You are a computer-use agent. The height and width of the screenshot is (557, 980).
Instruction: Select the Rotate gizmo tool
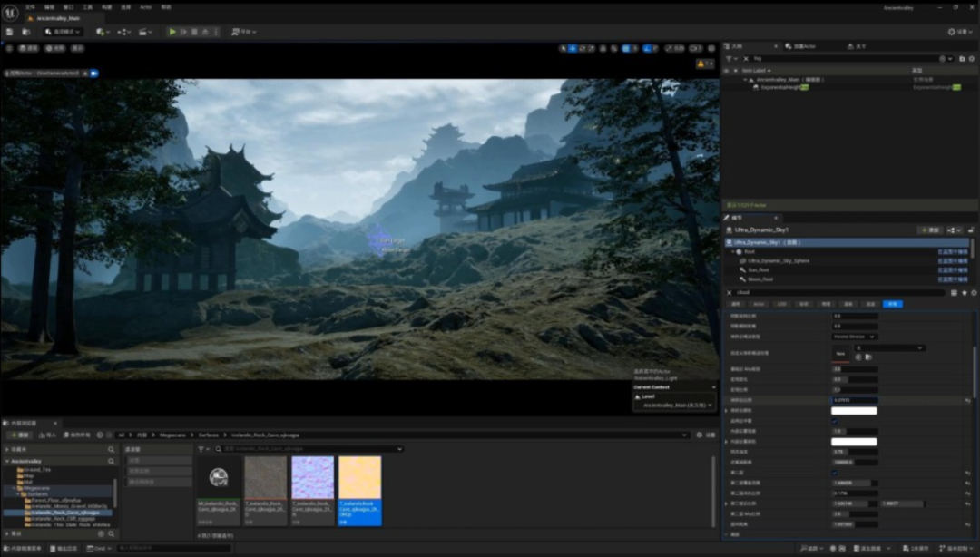click(x=582, y=48)
